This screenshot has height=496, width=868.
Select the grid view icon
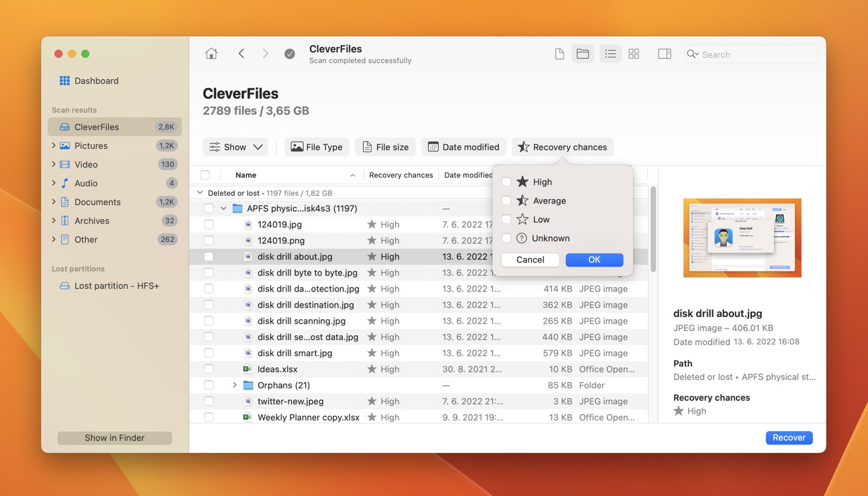634,54
